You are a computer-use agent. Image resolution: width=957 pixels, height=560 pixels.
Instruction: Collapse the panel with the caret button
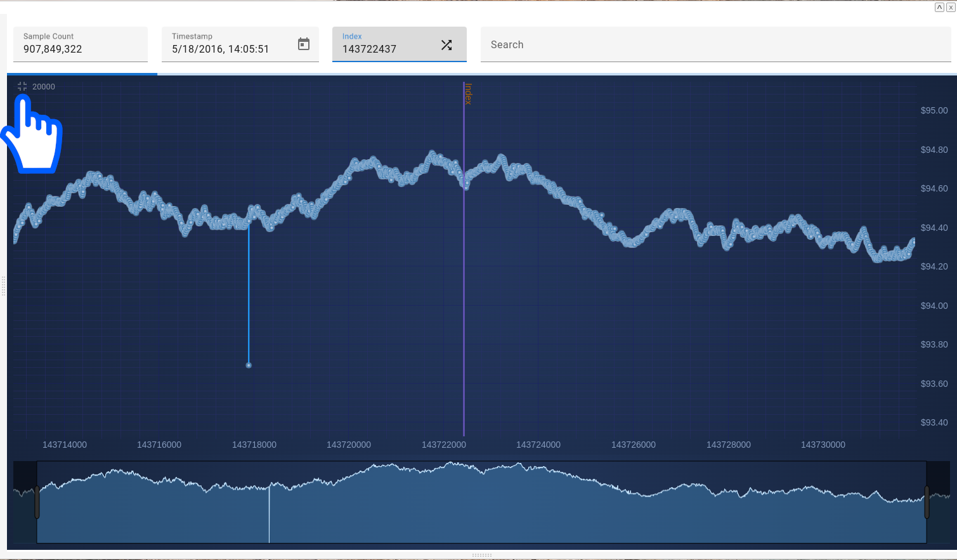939,8
